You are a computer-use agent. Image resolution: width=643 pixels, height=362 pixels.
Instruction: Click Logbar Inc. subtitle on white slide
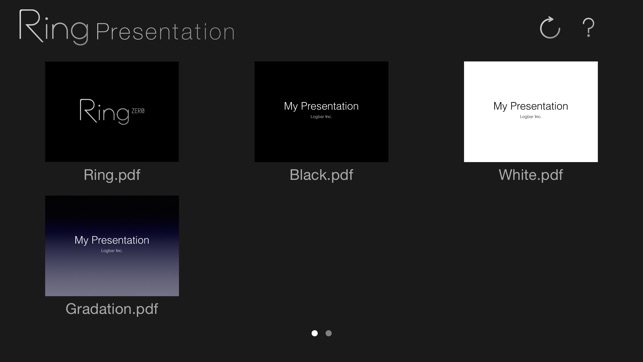click(531, 117)
